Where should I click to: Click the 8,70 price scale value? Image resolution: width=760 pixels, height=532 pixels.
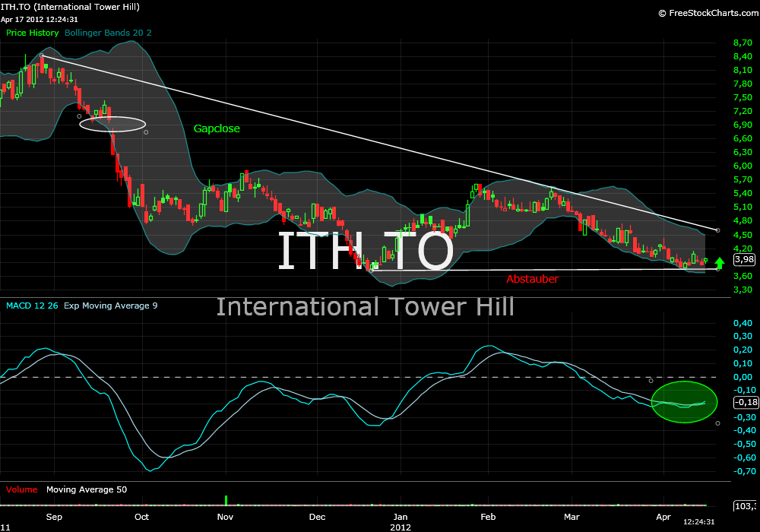(x=743, y=43)
